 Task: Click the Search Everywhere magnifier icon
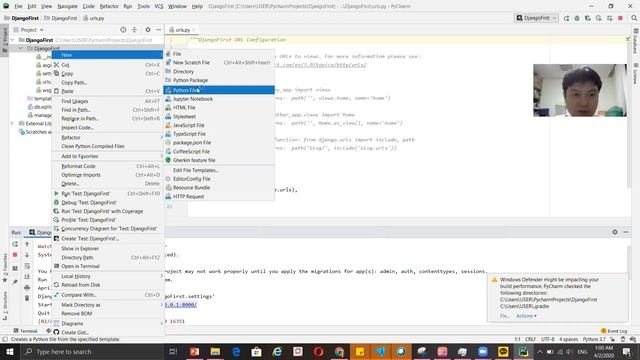pyautogui.click(x=634, y=18)
